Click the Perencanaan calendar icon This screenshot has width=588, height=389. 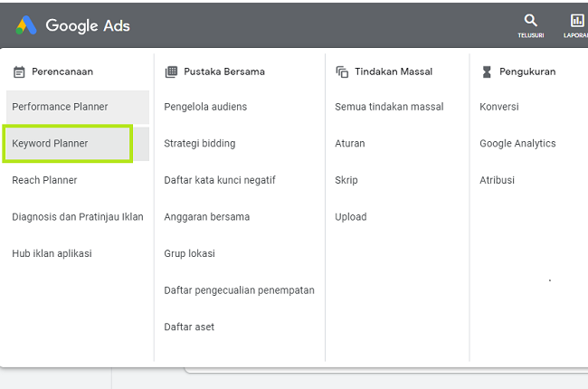tap(19, 71)
